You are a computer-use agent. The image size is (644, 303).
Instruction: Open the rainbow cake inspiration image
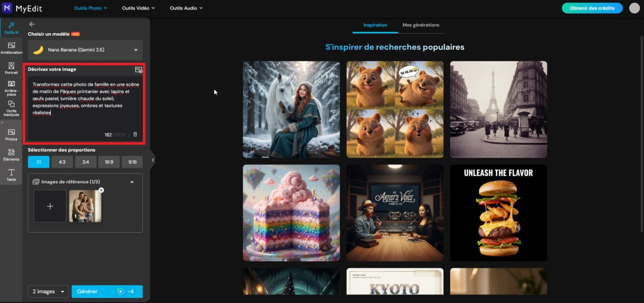291,213
